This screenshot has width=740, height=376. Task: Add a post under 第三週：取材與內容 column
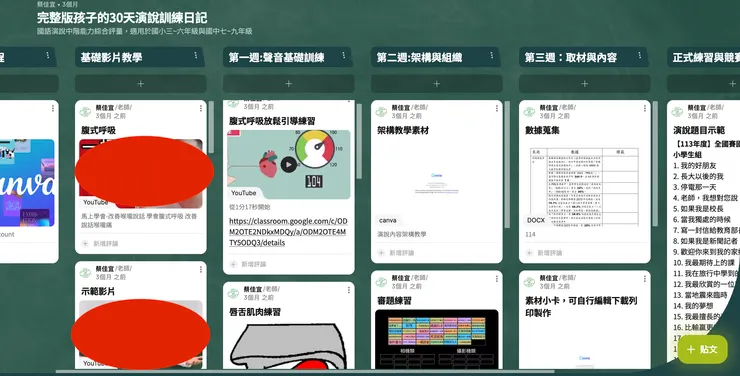[x=584, y=84]
